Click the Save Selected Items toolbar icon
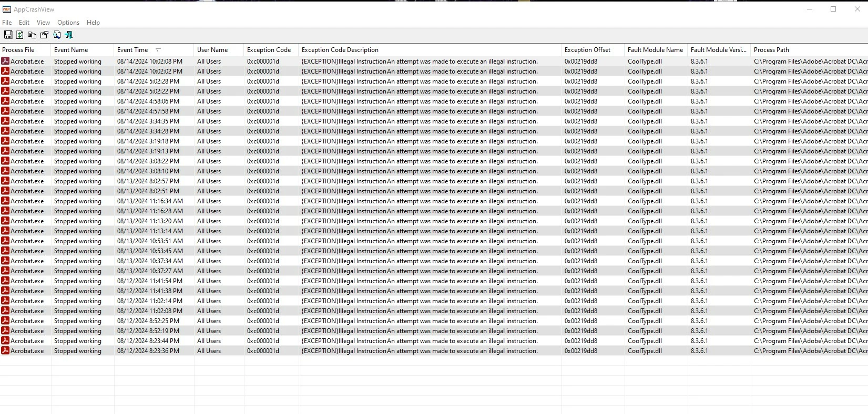 pos(8,35)
